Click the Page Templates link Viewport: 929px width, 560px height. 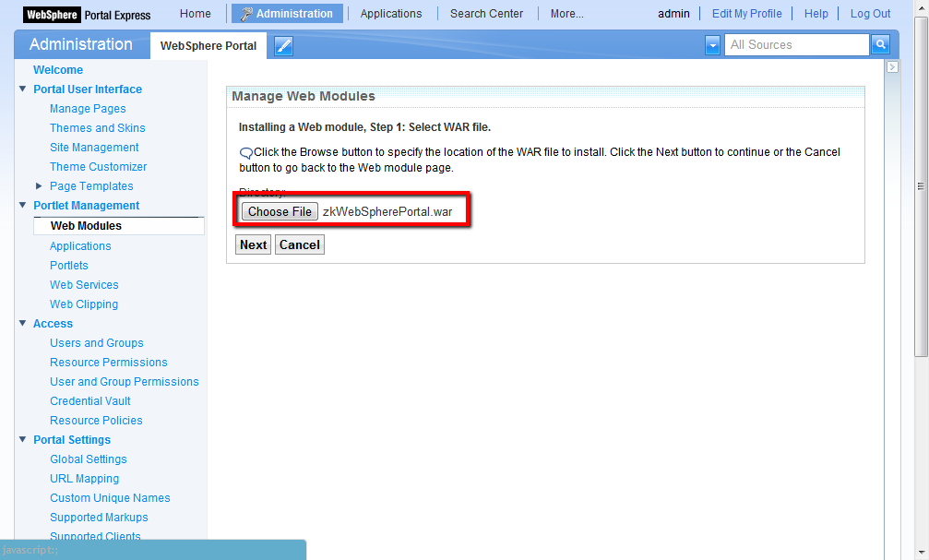91,186
